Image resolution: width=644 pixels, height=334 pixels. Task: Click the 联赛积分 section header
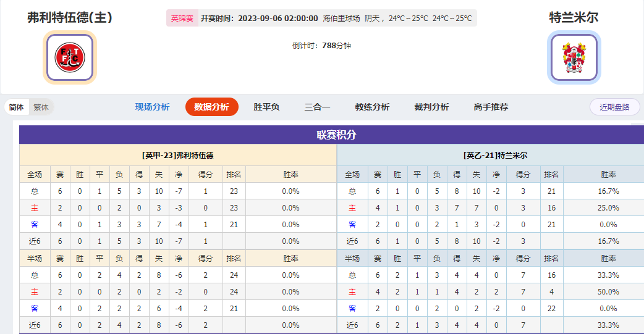(x=336, y=135)
